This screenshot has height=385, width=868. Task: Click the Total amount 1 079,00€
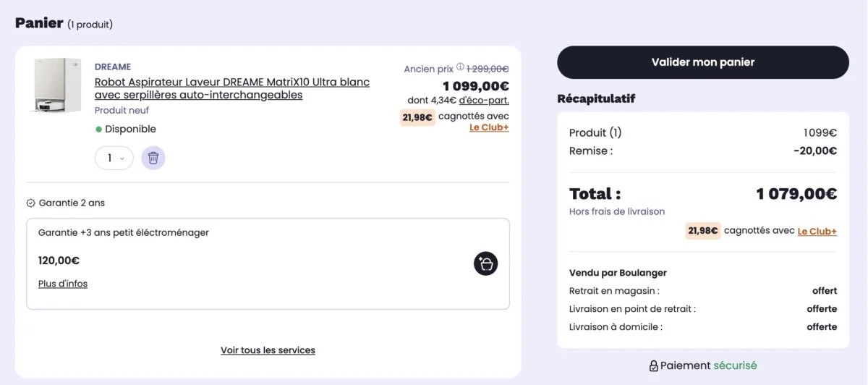796,194
